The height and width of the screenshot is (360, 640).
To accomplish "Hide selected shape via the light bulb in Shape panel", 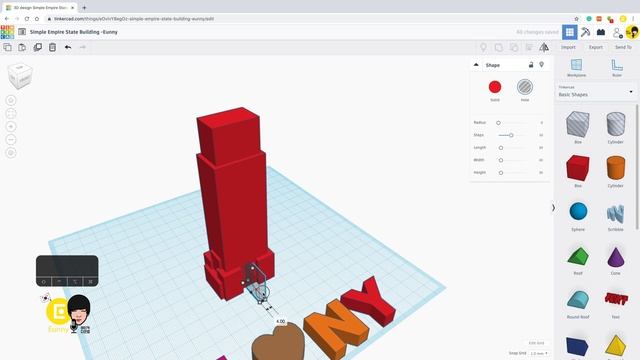I will 542,65.
